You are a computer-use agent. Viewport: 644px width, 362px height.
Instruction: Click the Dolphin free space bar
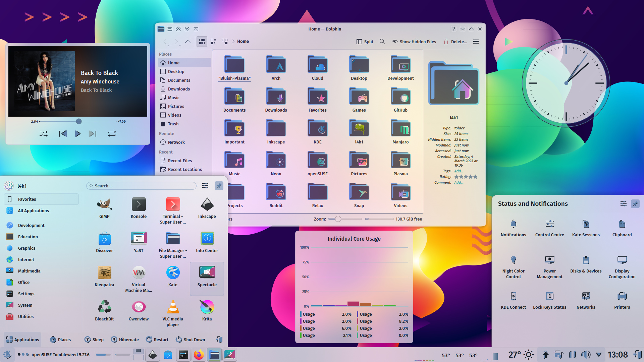[379, 219]
